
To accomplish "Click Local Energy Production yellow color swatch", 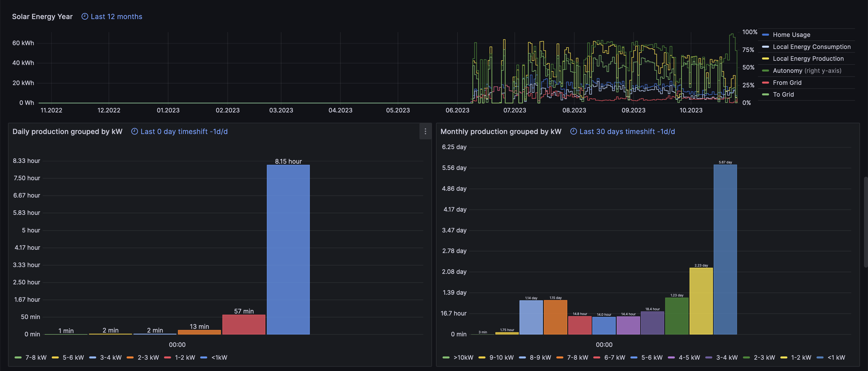I will (766, 58).
